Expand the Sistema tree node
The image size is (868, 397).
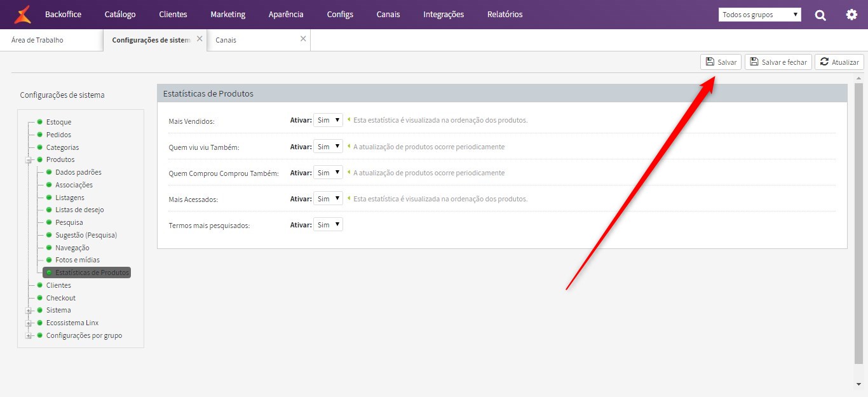29,311
